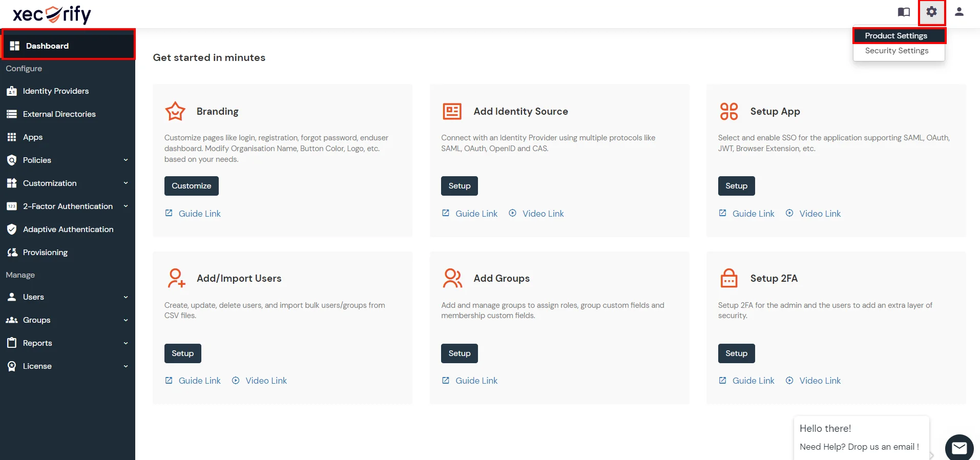Expand the Groups submenu chevron
Screen dimensions: 980x460
[126, 320]
